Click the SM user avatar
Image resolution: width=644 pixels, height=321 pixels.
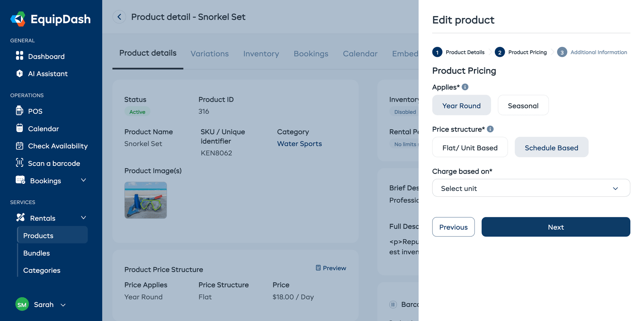tap(22, 305)
